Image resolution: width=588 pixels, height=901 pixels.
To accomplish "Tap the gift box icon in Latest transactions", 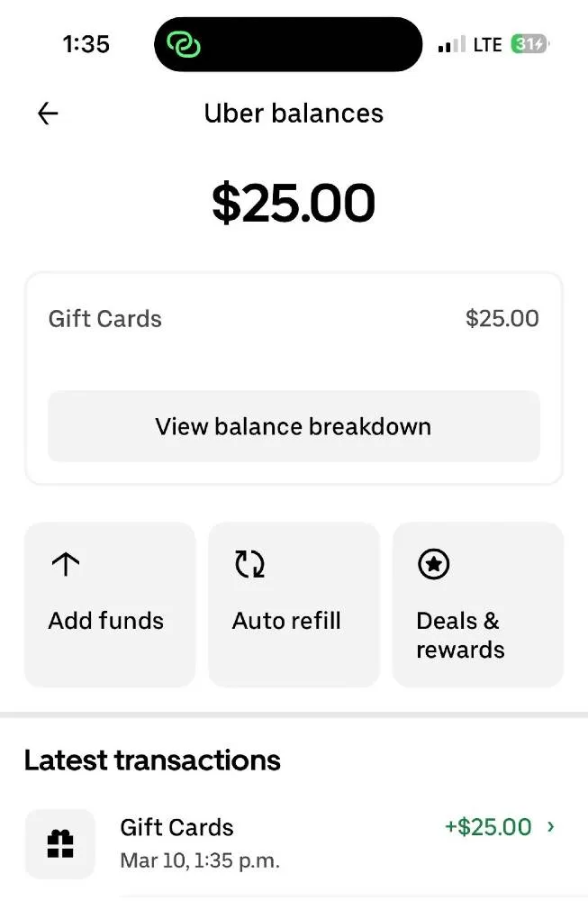I will (x=59, y=843).
